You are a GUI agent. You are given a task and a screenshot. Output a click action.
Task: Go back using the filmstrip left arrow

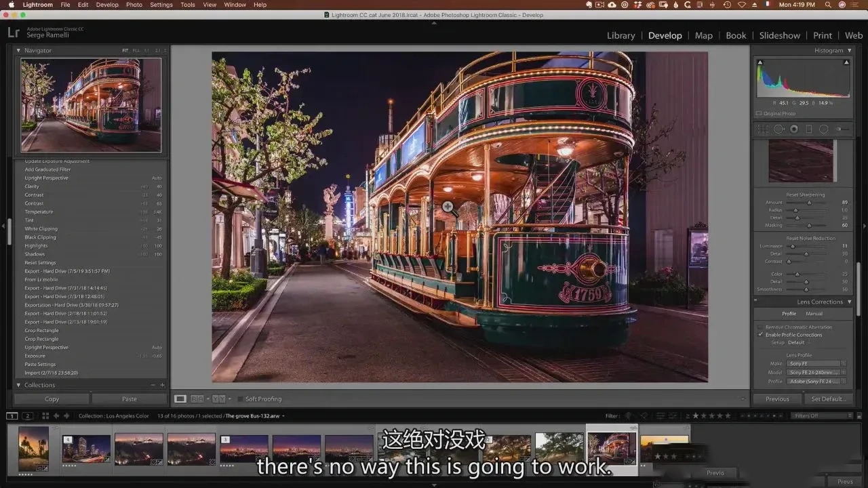pyautogui.click(x=57, y=415)
